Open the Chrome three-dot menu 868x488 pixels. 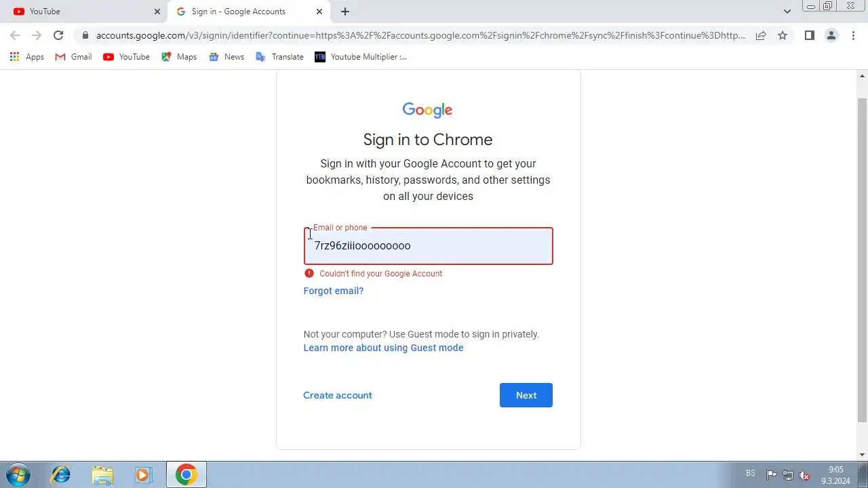pyautogui.click(x=853, y=35)
